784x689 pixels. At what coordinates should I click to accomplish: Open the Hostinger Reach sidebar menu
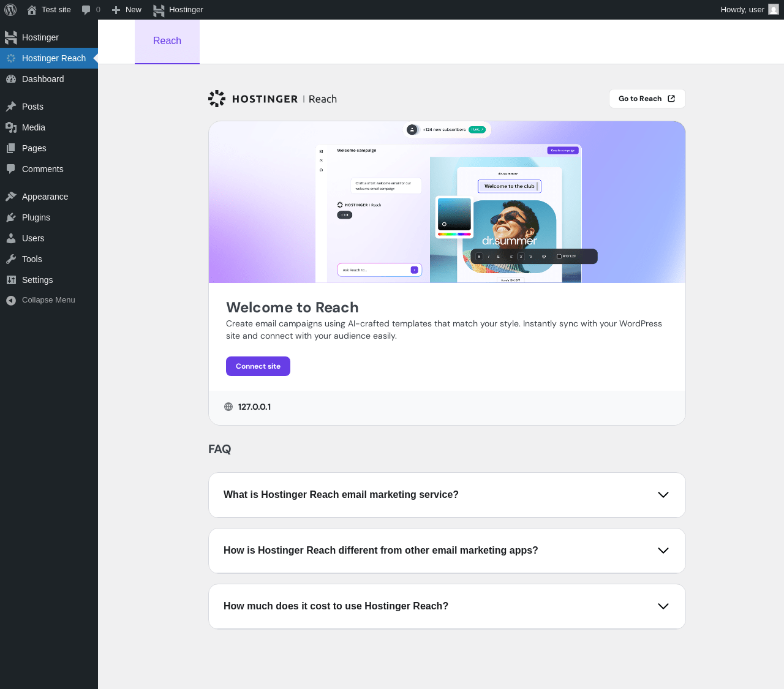coord(49,58)
